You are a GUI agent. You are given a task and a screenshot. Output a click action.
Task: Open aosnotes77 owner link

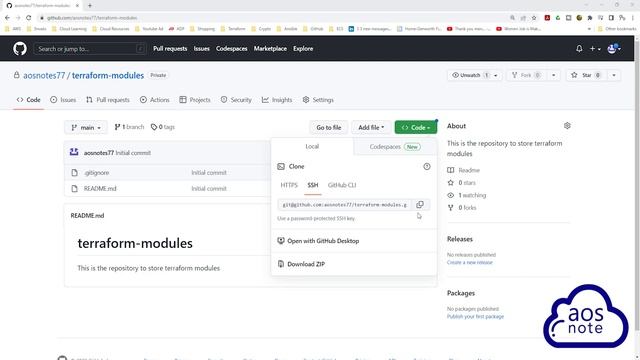(x=44, y=76)
